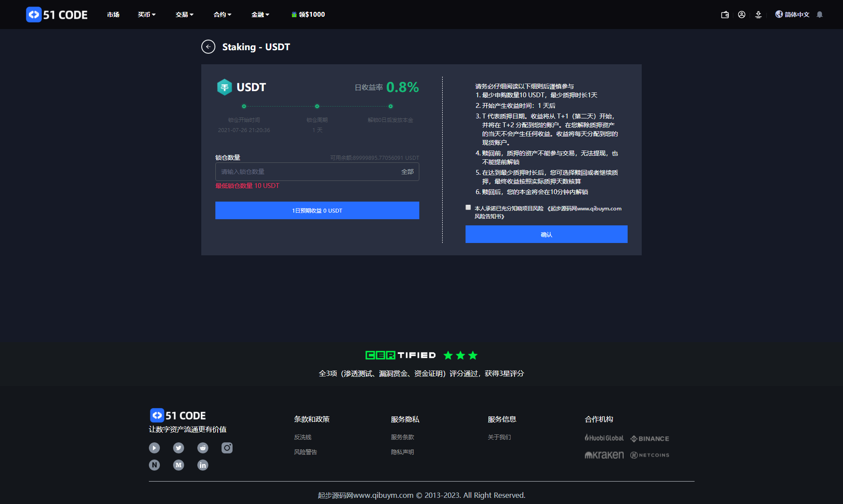Viewport: 843px width, 504px height.
Task: Open the 风险告知书 risk disclosure link
Action: 548,212
